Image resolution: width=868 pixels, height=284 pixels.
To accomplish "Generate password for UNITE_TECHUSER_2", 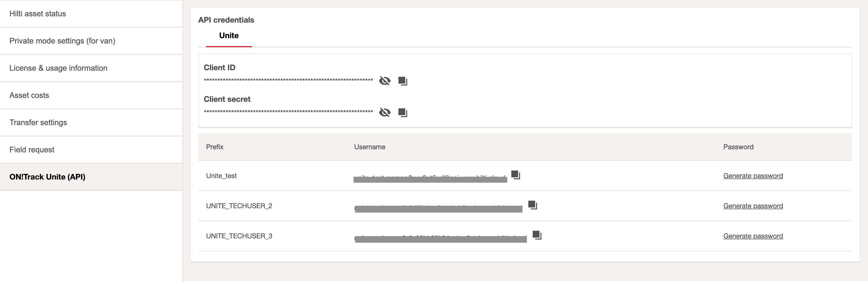I will click(x=753, y=206).
